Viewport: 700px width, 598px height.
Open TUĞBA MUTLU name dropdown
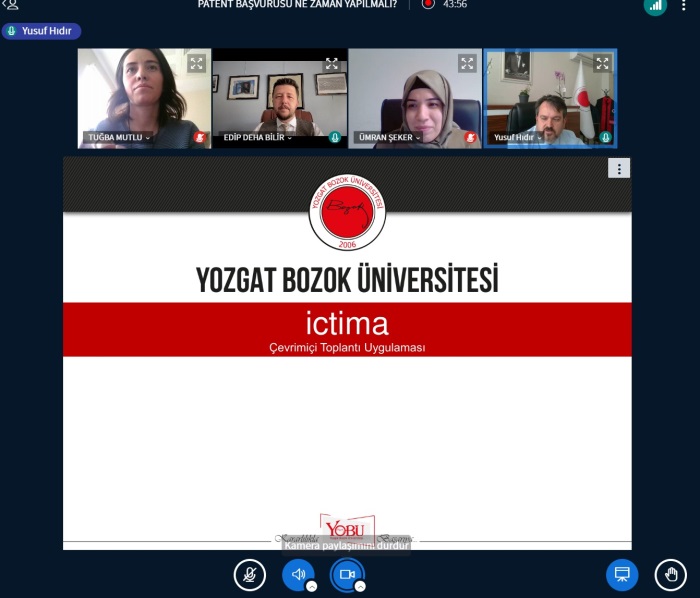pos(119,137)
